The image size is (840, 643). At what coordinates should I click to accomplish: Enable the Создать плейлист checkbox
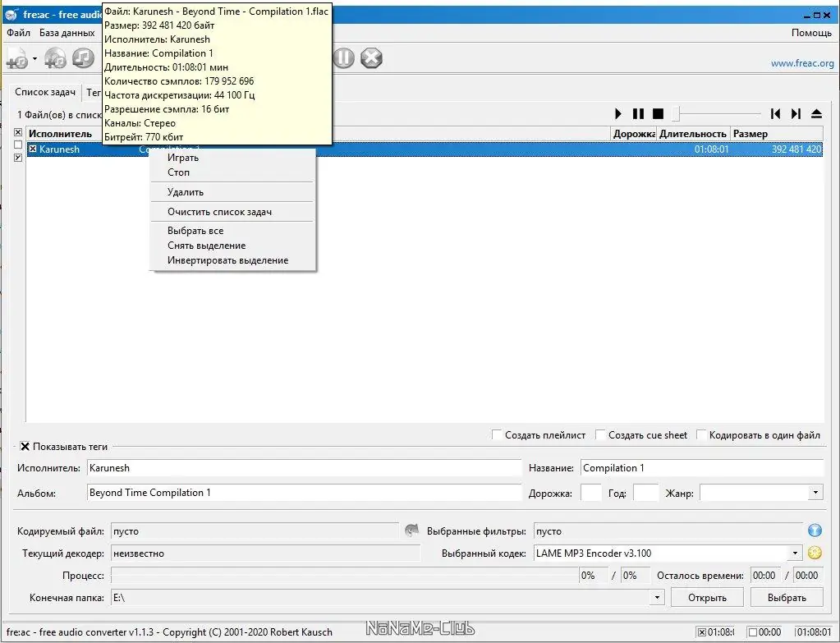498,434
